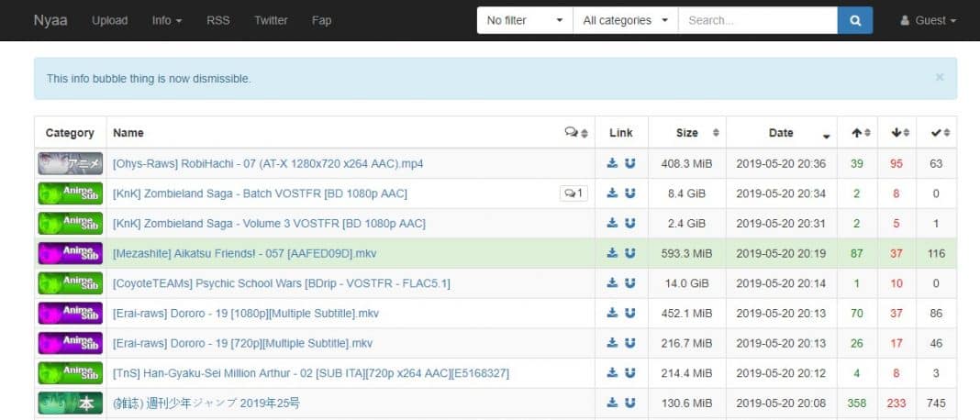Download torrent for Zombieland Saga Volume 3
980x420 pixels.
point(613,223)
